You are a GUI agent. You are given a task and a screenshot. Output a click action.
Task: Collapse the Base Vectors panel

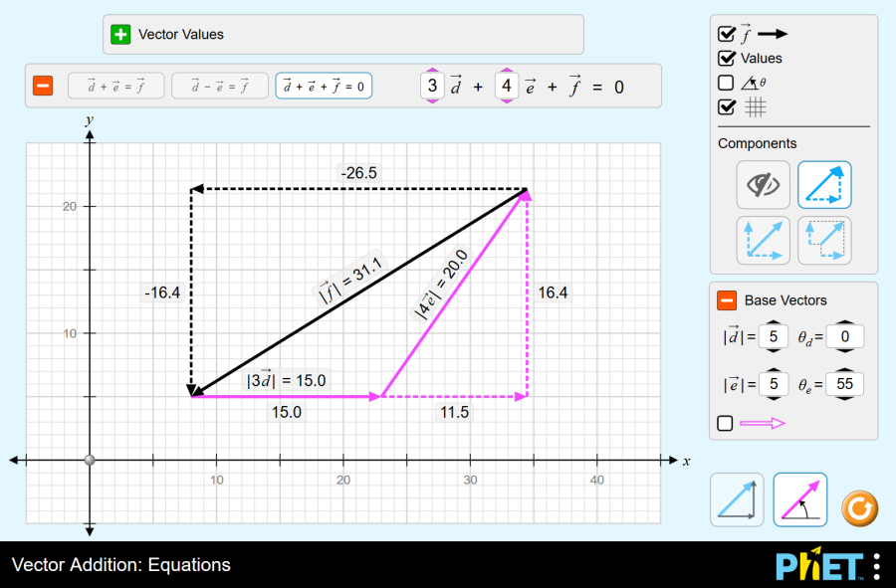pos(727,300)
